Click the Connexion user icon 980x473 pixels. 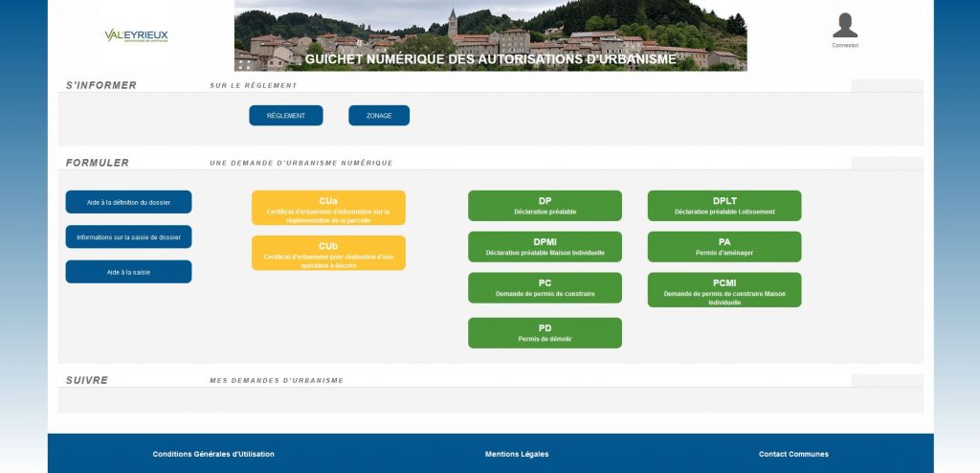pos(844,26)
